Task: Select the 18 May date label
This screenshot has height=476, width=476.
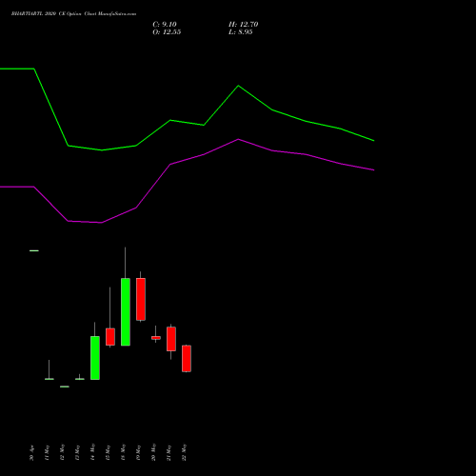Action: [x=123, y=452]
